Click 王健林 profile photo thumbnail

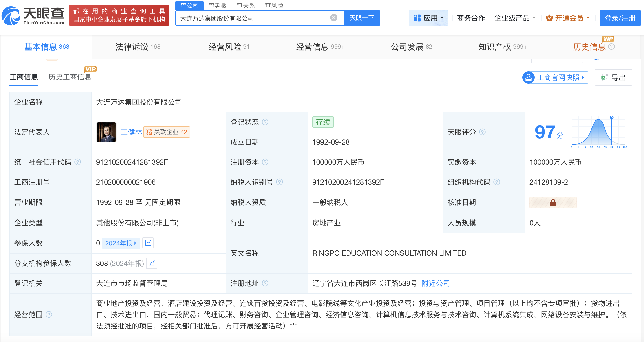pos(106,132)
